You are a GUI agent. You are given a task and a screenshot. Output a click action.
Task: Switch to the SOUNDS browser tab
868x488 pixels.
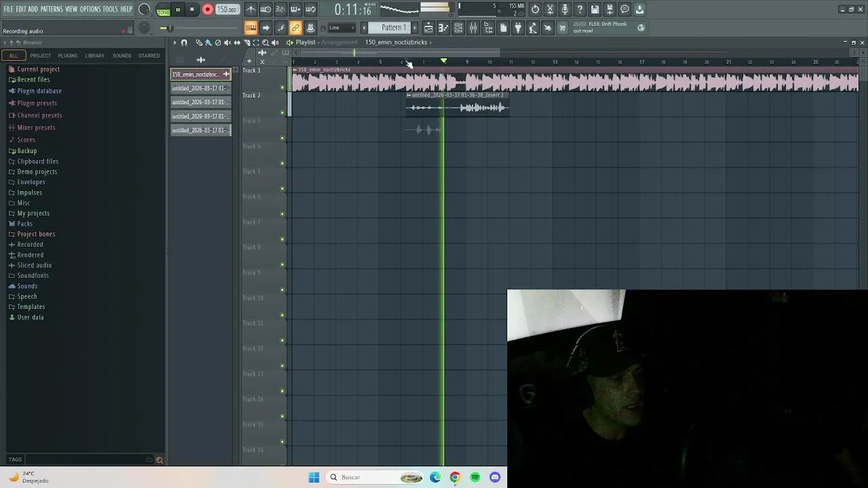122,56
